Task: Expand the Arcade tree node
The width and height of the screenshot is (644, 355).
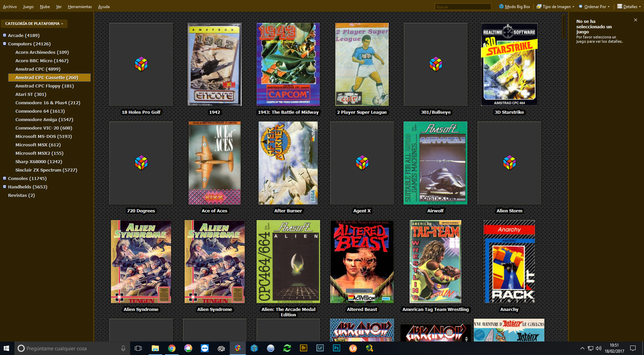Action: [4, 35]
